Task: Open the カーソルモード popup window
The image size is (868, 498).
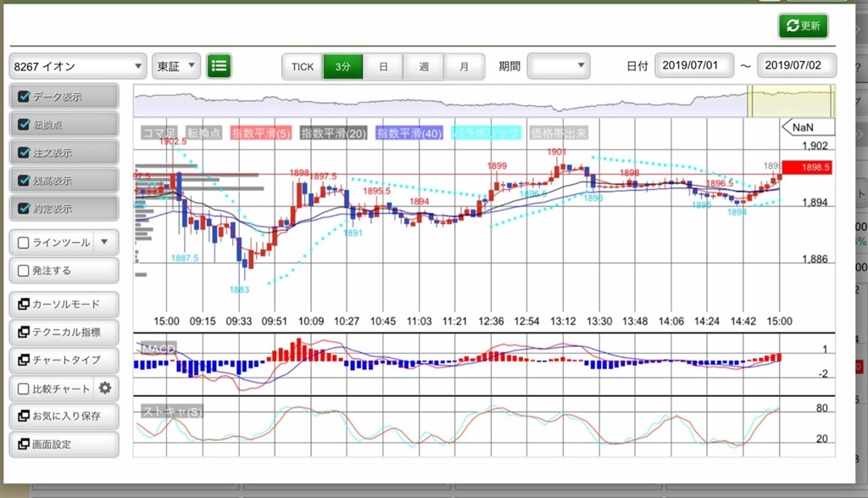Action: click(64, 304)
